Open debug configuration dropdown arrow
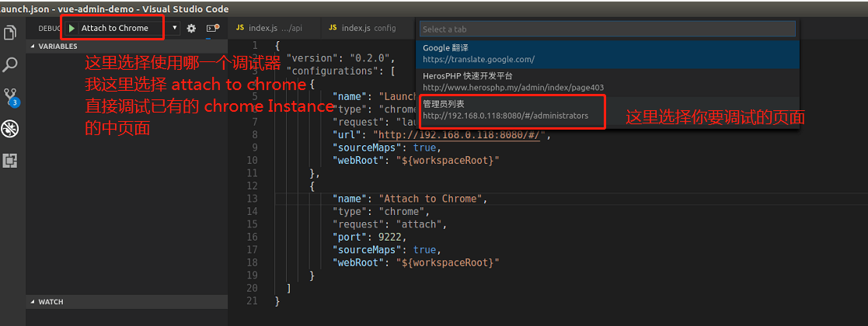Screen dimensions: 868x326 pyautogui.click(x=175, y=28)
